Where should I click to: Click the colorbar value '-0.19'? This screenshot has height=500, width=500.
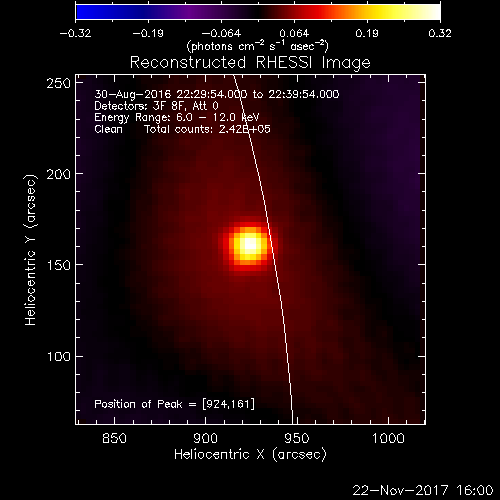148,34
